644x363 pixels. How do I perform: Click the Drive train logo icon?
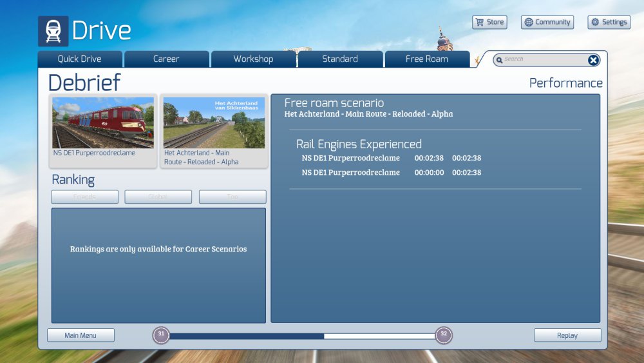53,31
